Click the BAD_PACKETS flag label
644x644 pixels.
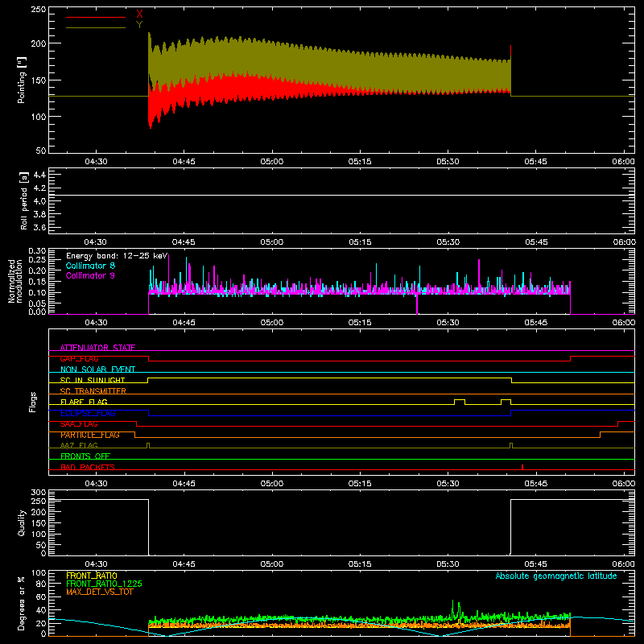pyautogui.click(x=88, y=467)
